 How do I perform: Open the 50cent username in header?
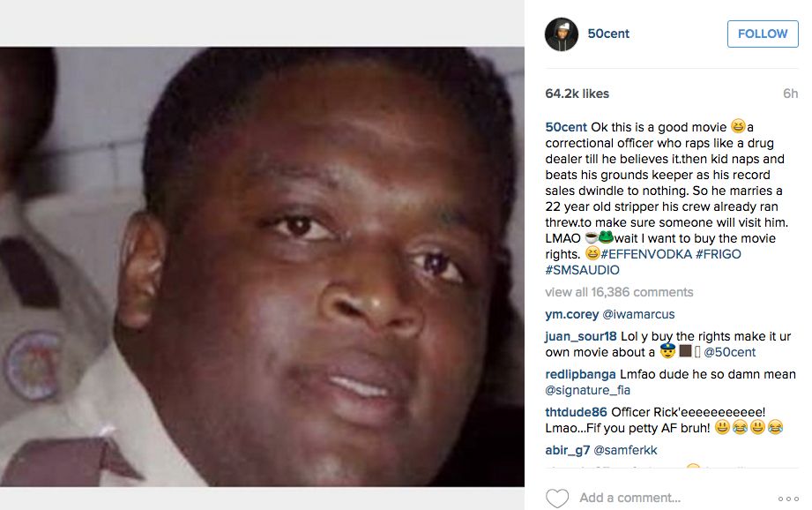(x=608, y=34)
